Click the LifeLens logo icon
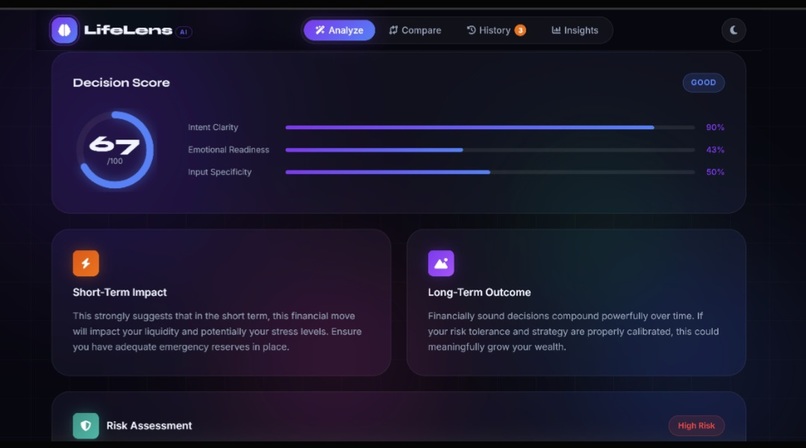This screenshot has width=806, height=448. pyautogui.click(x=64, y=30)
